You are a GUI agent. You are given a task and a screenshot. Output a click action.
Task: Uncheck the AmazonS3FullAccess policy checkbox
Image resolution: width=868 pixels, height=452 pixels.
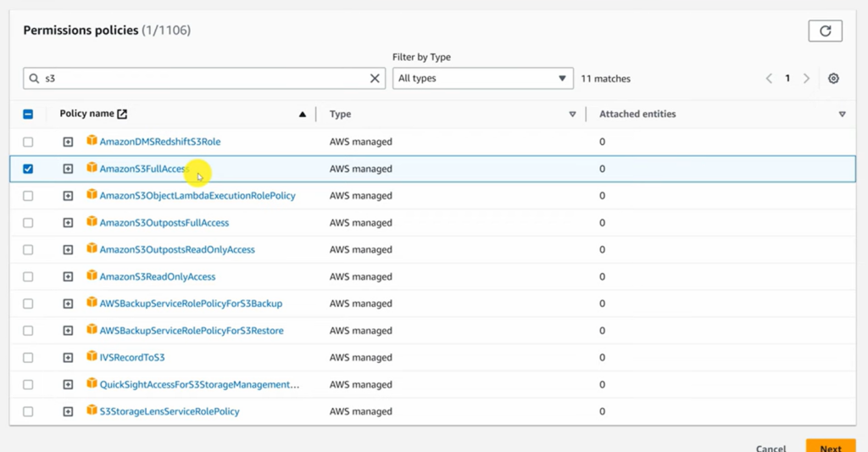tap(28, 169)
